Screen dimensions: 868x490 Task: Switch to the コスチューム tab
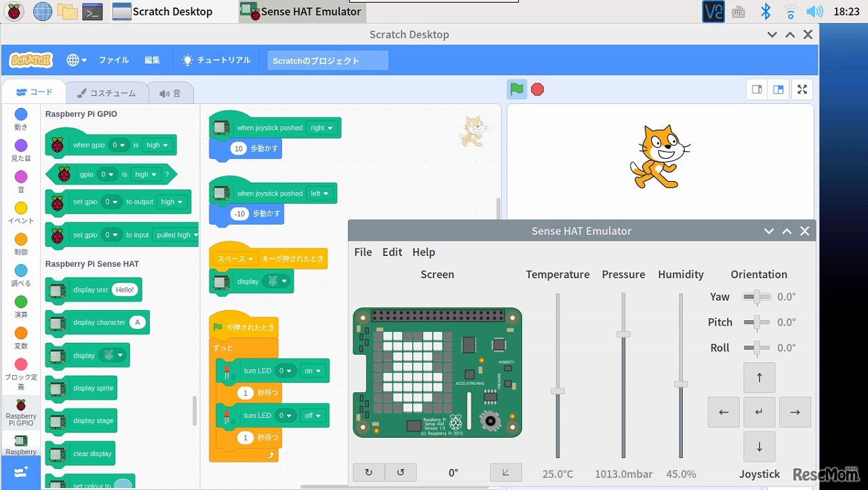(107, 92)
